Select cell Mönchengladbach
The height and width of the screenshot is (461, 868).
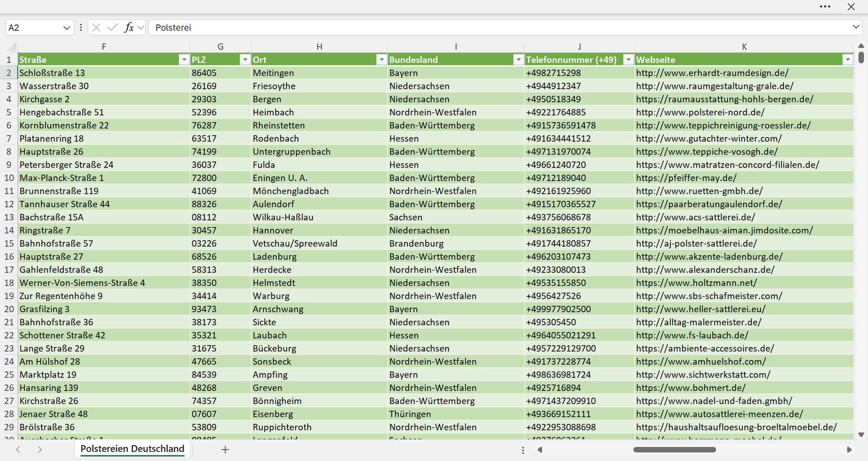319,191
